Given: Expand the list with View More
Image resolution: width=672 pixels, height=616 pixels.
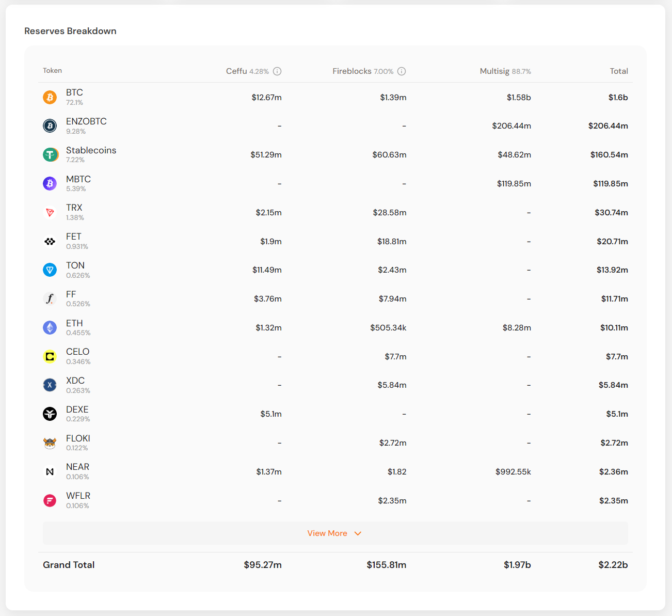Looking at the screenshot, I should 327,533.
